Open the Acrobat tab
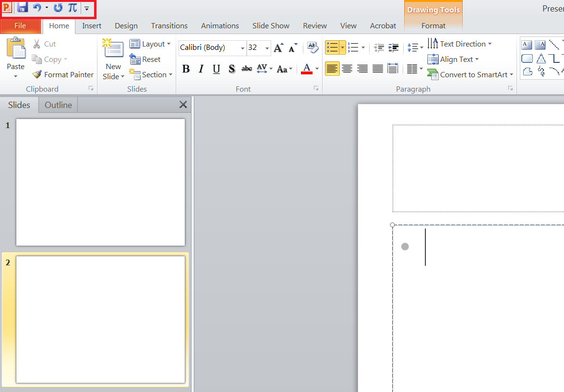Screen dimensions: 564x392 tap(383, 26)
